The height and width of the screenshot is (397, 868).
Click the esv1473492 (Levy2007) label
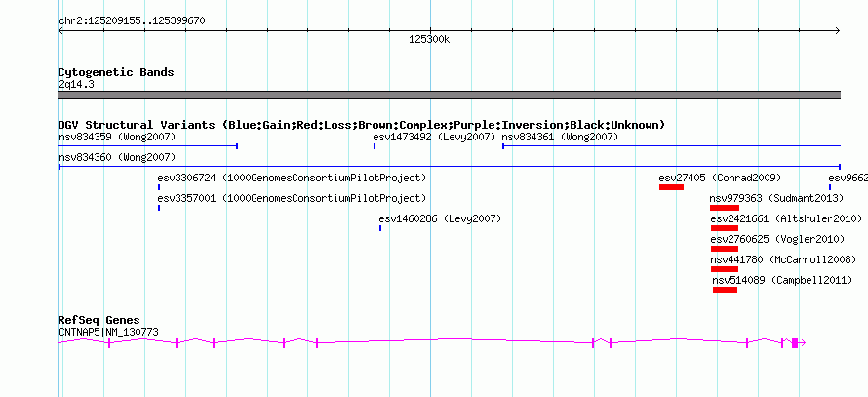434,137
